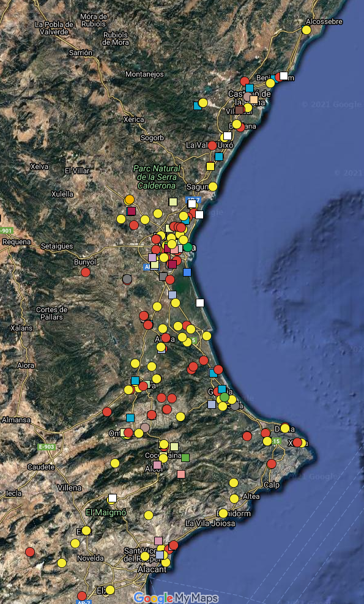Open the orange circle marker near Serra Calderona
This screenshot has width=364, height=604.
tap(130, 199)
